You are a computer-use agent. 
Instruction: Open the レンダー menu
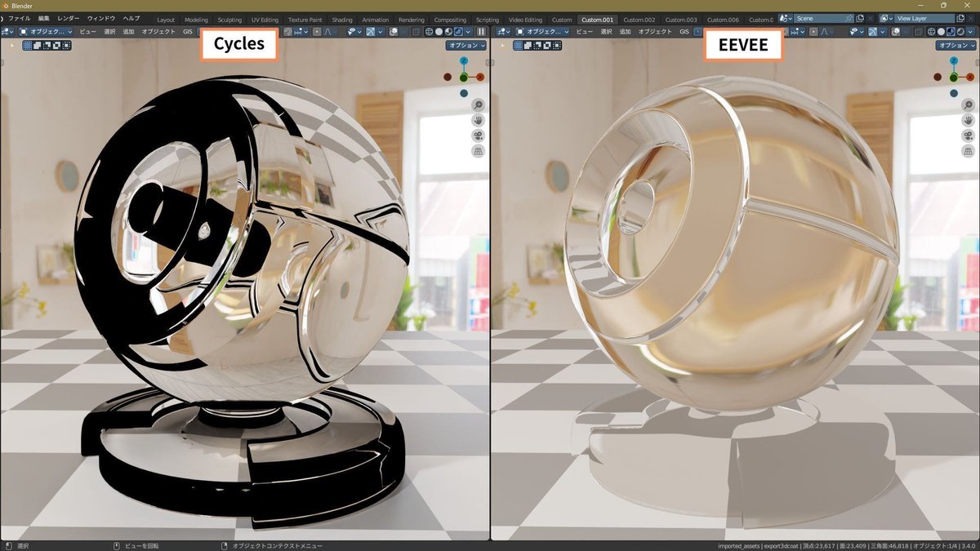(x=69, y=18)
